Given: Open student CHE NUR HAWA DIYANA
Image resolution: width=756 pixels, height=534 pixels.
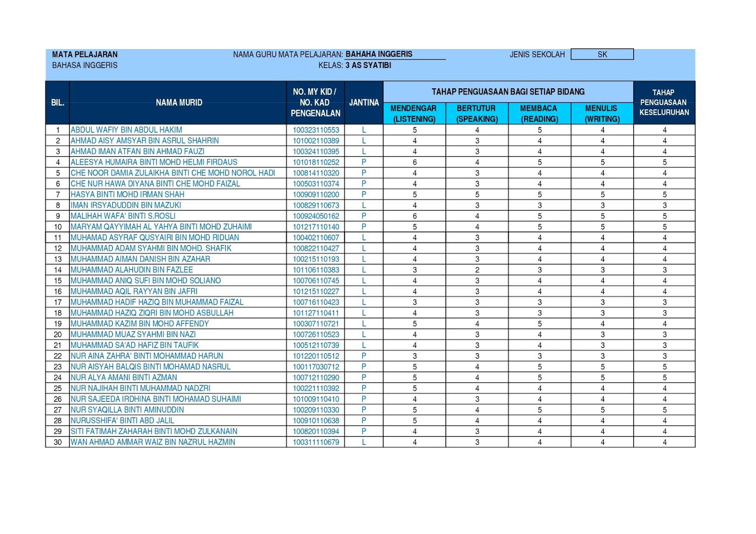Looking at the screenshot, I should pyautogui.click(x=155, y=184).
